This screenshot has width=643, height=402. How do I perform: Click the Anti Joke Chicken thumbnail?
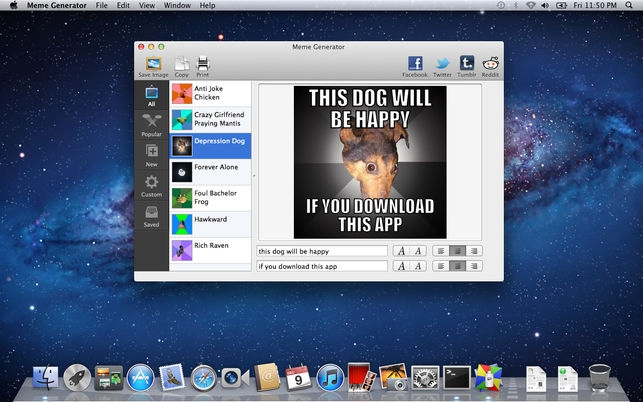click(182, 94)
